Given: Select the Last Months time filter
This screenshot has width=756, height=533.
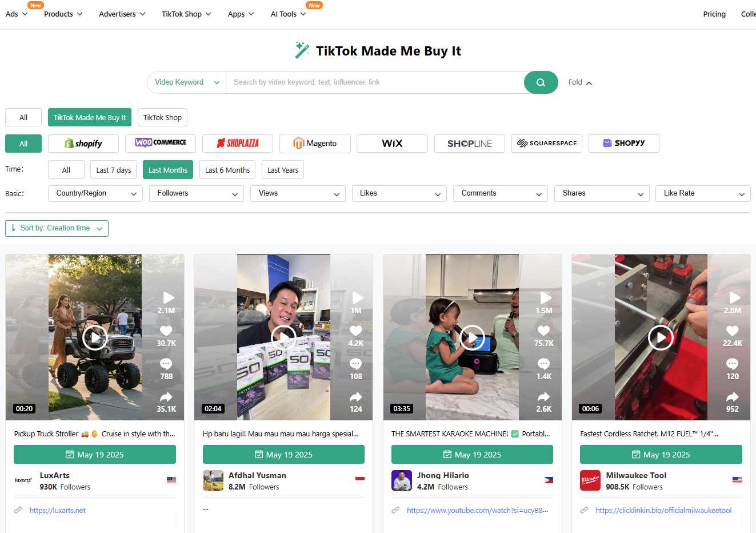Looking at the screenshot, I should (x=168, y=170).
